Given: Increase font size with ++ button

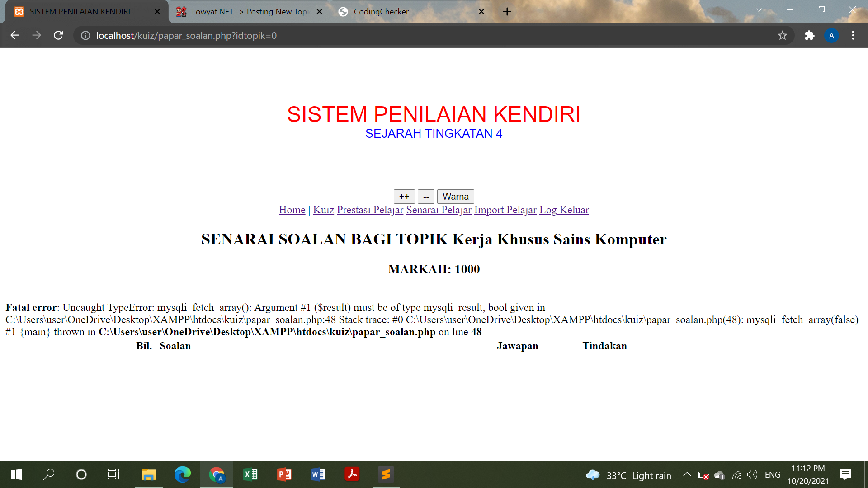Looking at the screenshot, I should coord(404,197).
